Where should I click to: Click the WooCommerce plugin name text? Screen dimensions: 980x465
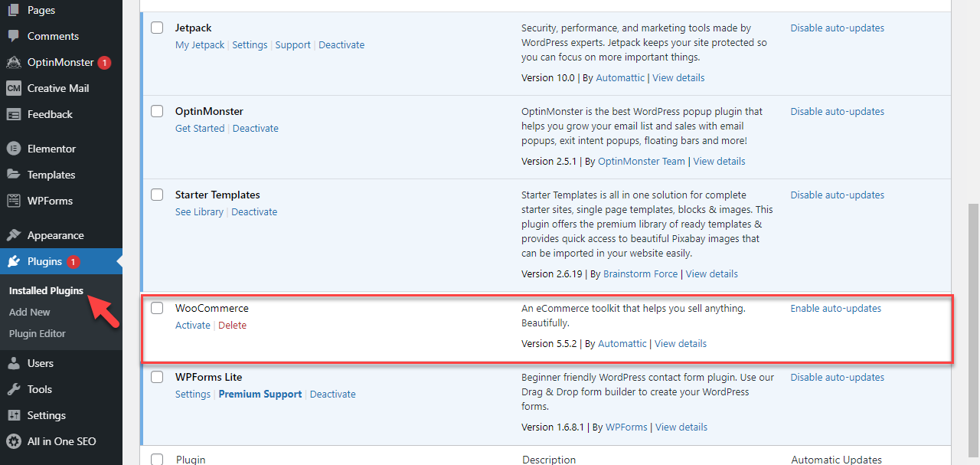(212, 308)
